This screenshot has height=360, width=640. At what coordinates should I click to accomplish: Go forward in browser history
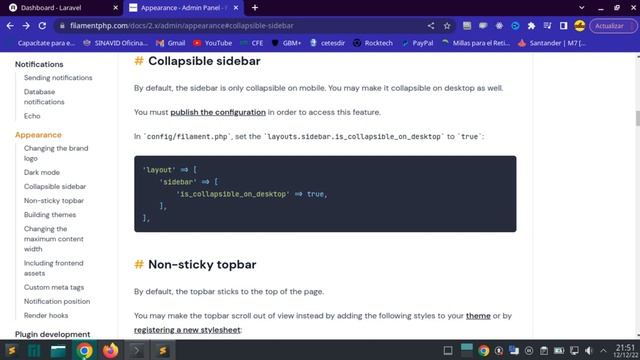click(x=26, y=26)
